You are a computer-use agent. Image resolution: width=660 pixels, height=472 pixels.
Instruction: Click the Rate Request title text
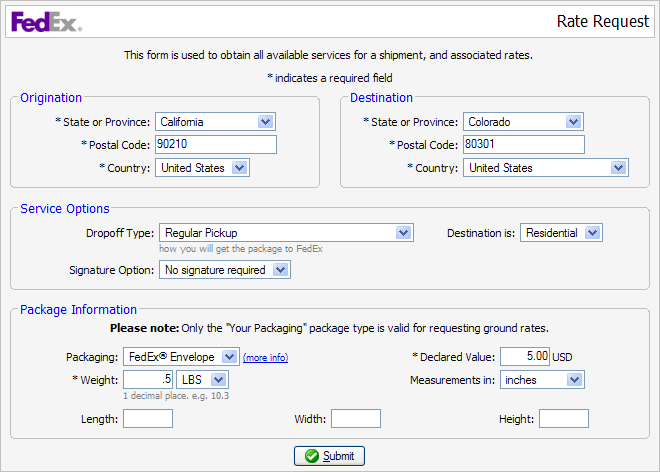point(603,21)
